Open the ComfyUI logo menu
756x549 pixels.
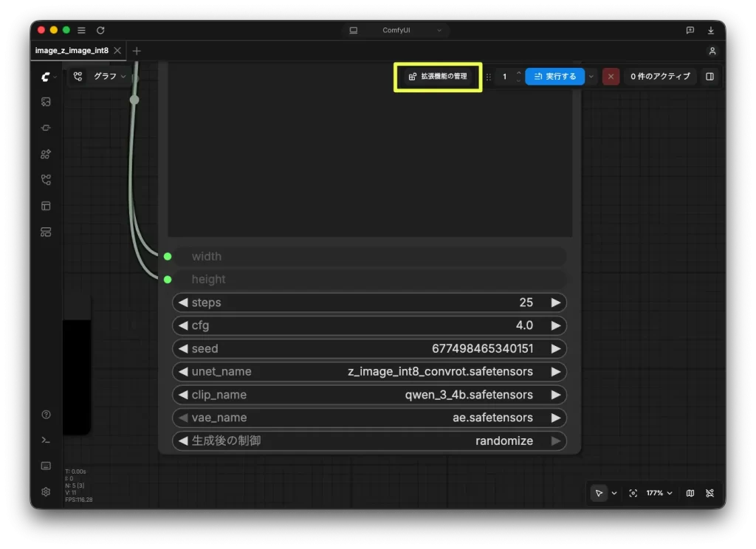[47, 77]
